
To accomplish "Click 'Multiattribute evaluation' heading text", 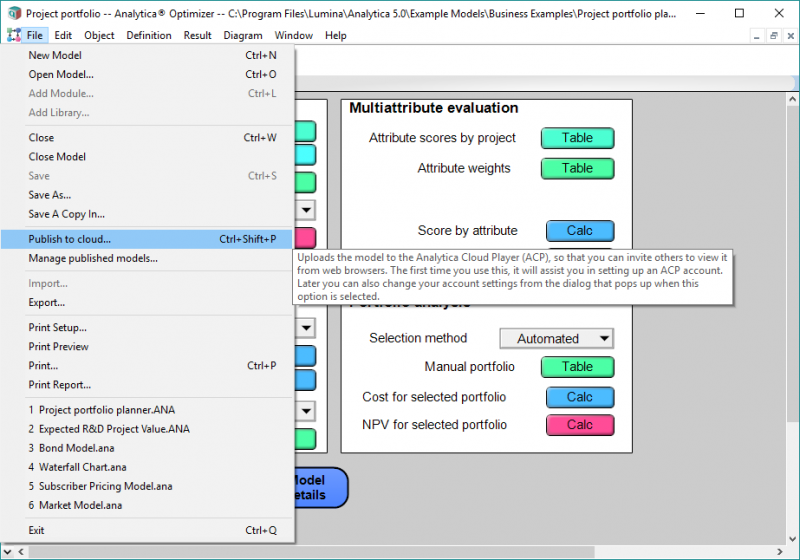I will 434,108.
